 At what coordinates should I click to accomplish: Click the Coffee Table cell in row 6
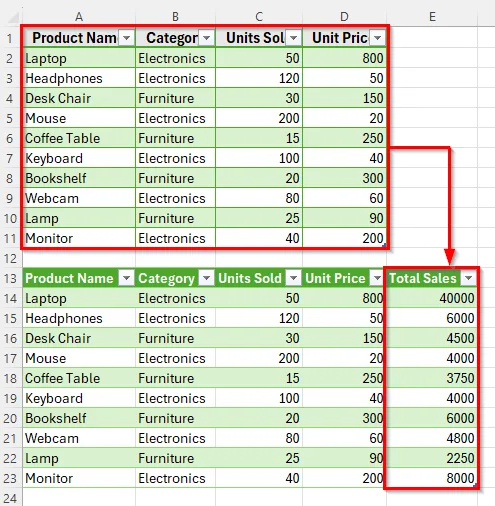pyautogui.click(x=79, y=138)
